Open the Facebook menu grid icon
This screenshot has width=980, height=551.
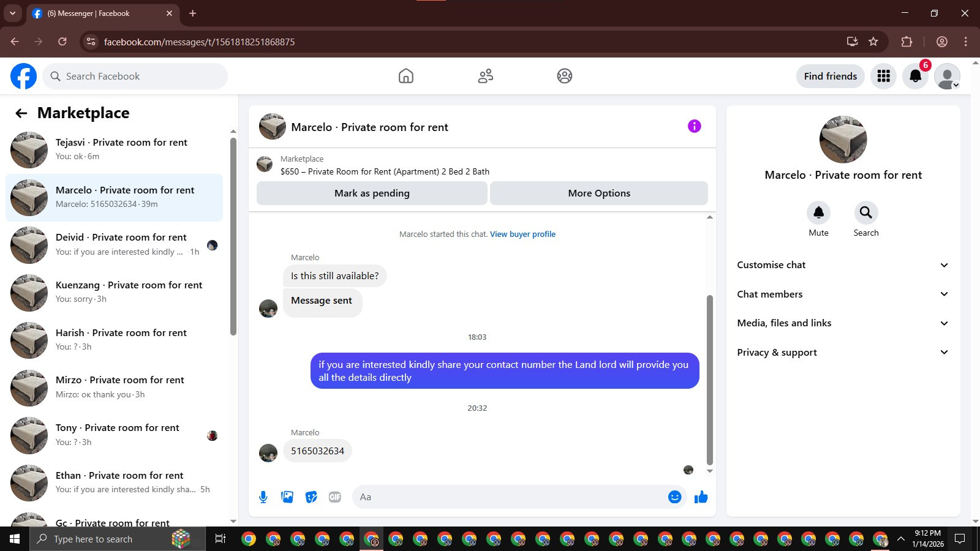pos(883,76)
